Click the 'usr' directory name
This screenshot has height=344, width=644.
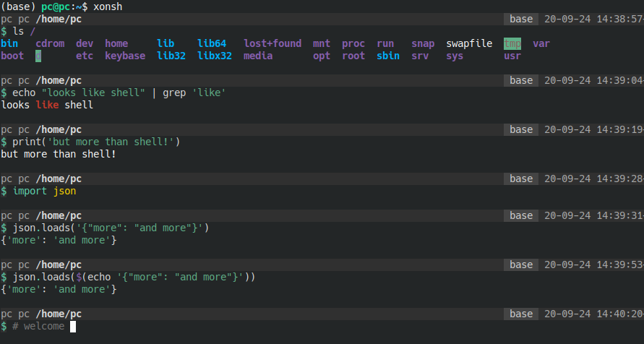tap(512, 56)
